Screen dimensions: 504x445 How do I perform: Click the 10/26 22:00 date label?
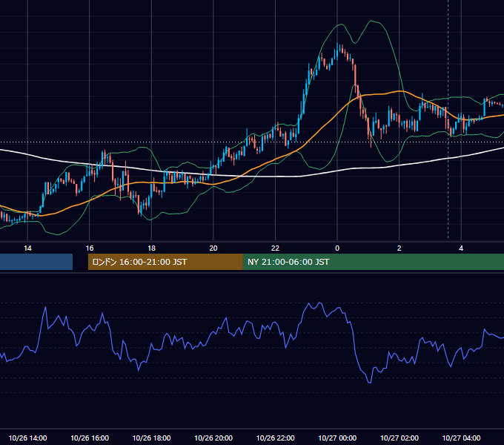275,438
